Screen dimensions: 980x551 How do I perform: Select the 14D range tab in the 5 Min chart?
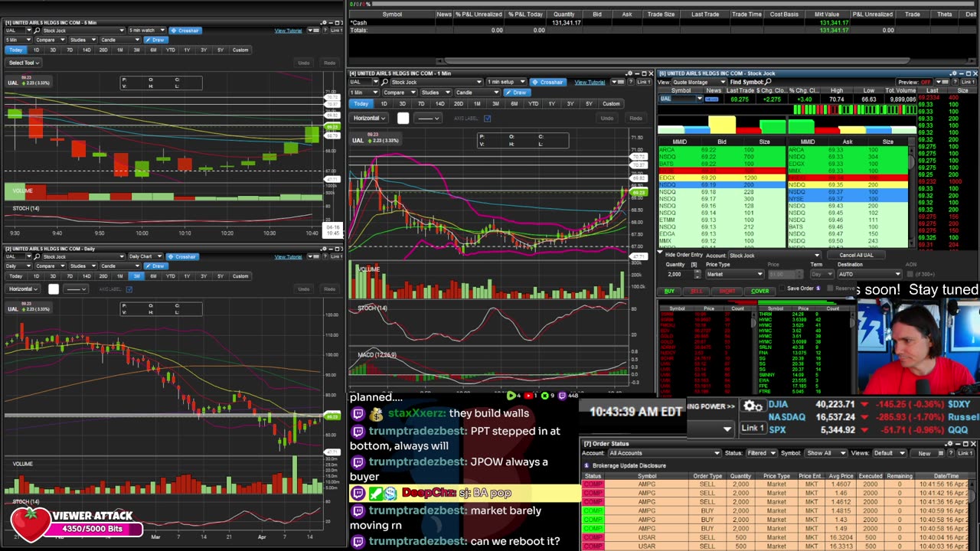click(x=86, y=51)
